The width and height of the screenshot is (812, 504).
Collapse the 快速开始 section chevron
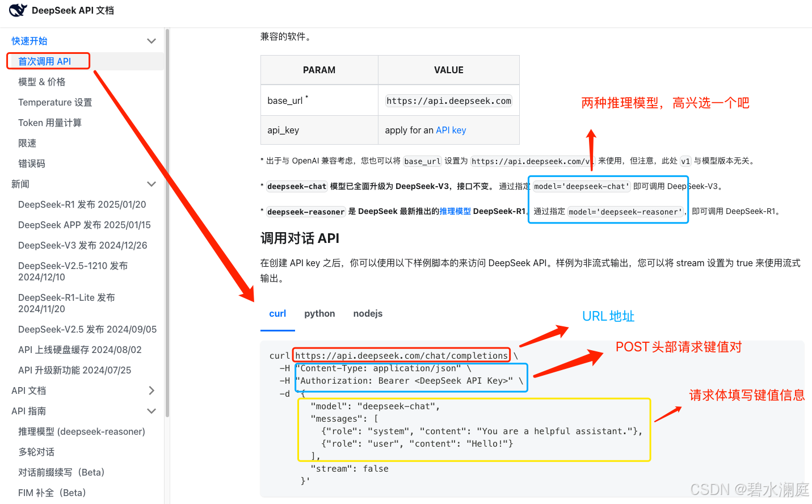tap(152, 41)
